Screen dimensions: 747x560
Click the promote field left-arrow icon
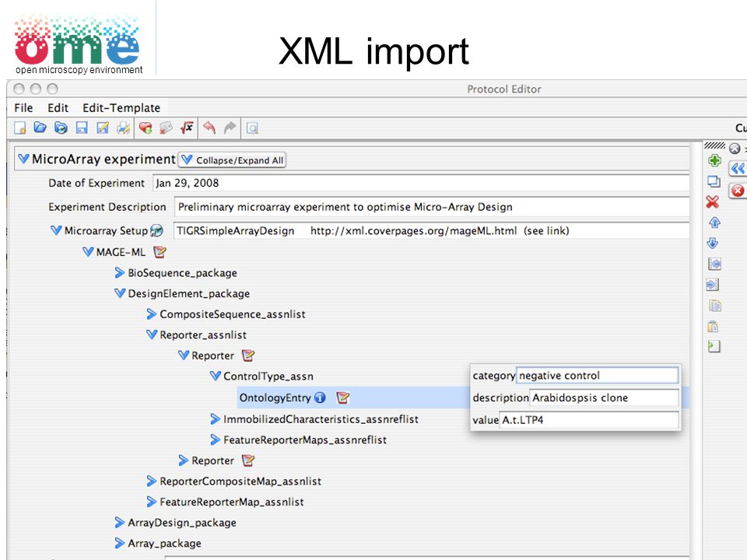coord(714,264)
